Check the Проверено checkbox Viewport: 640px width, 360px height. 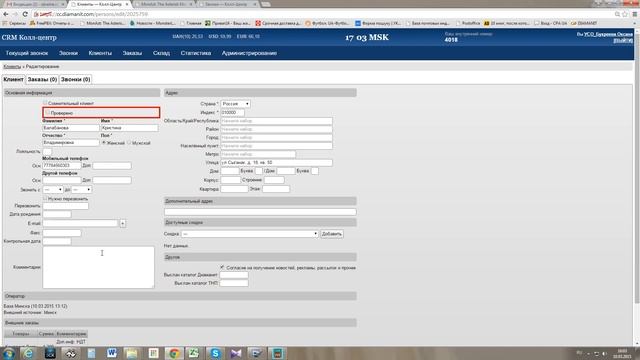48,112
